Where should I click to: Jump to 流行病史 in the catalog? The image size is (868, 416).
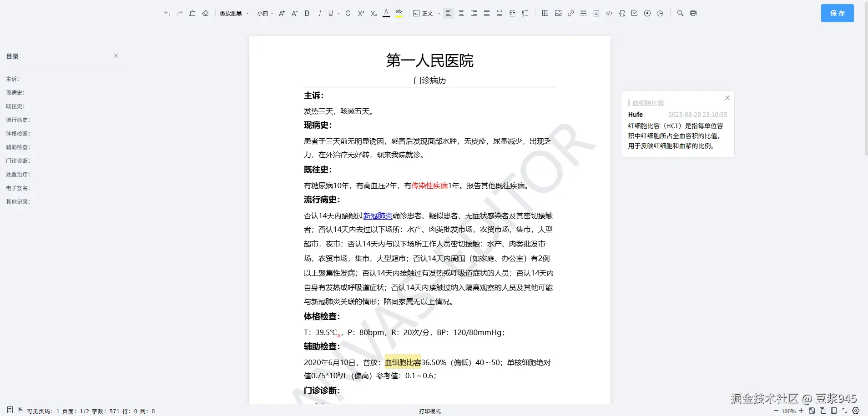(18, 120)
